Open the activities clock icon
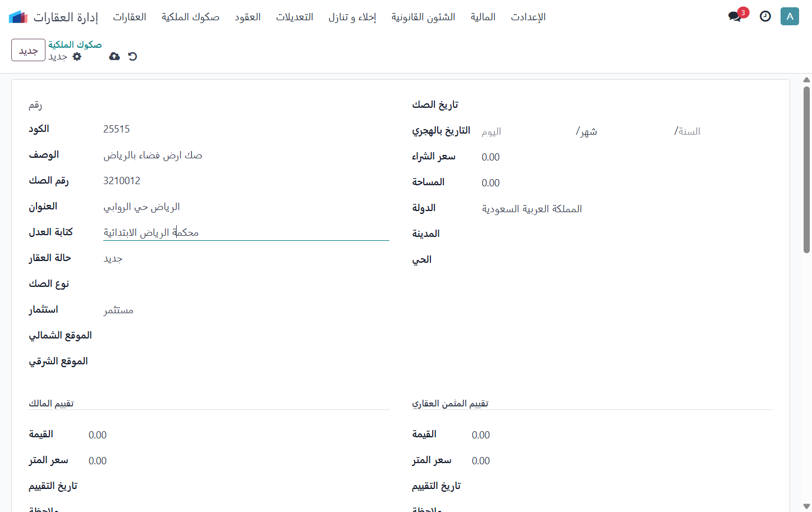Viewport: 812px width, 512px height. pos(765,16)
